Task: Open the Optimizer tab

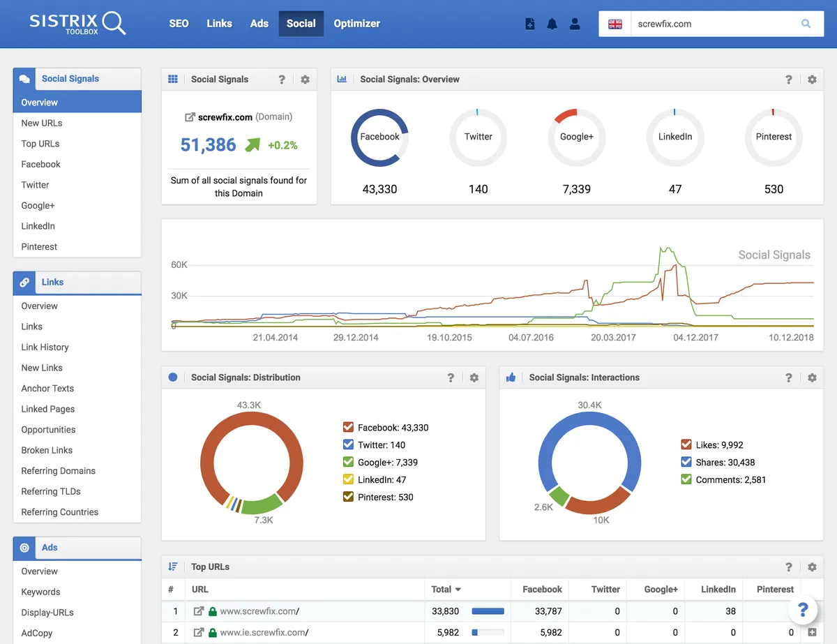Action: [x=356, y=24]
